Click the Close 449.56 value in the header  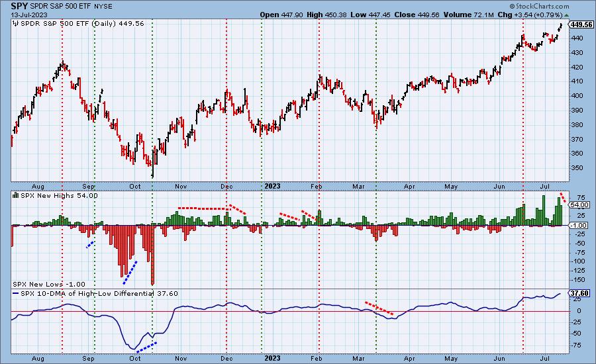417,15
